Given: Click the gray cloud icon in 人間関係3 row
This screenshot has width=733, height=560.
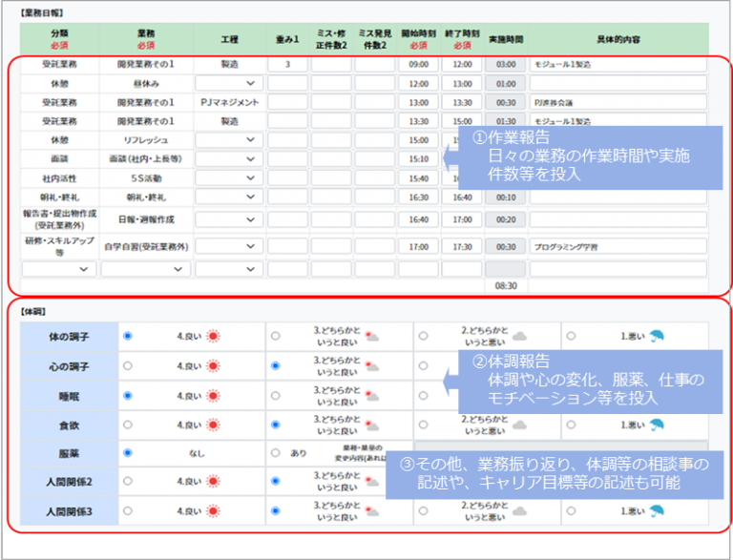Looking at the screenshot, I should 520,511.
